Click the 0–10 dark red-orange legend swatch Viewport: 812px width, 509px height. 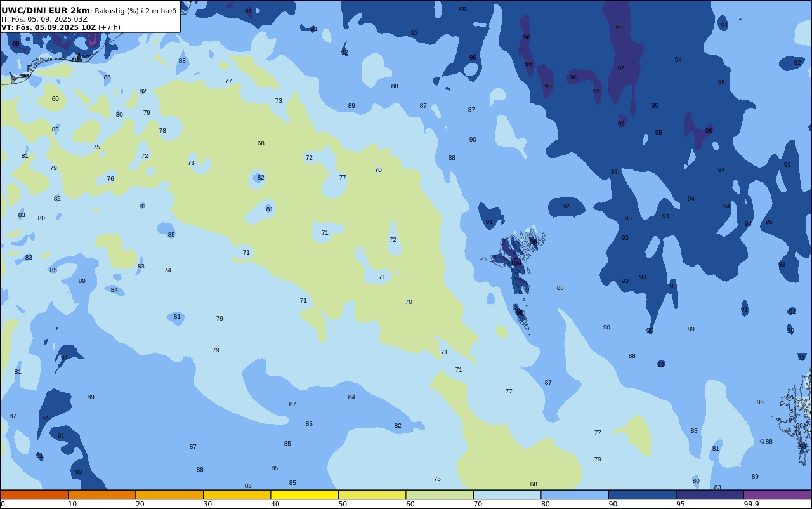click(34, 494)
